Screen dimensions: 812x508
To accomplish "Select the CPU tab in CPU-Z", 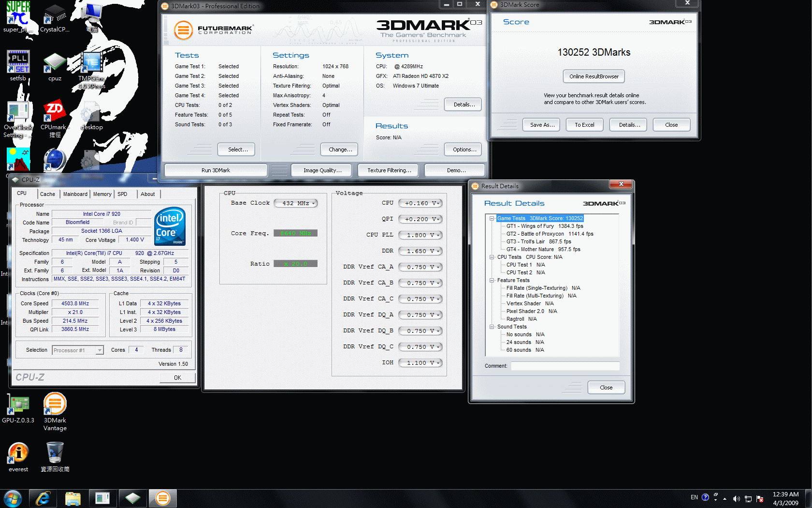I will [22, 193].
